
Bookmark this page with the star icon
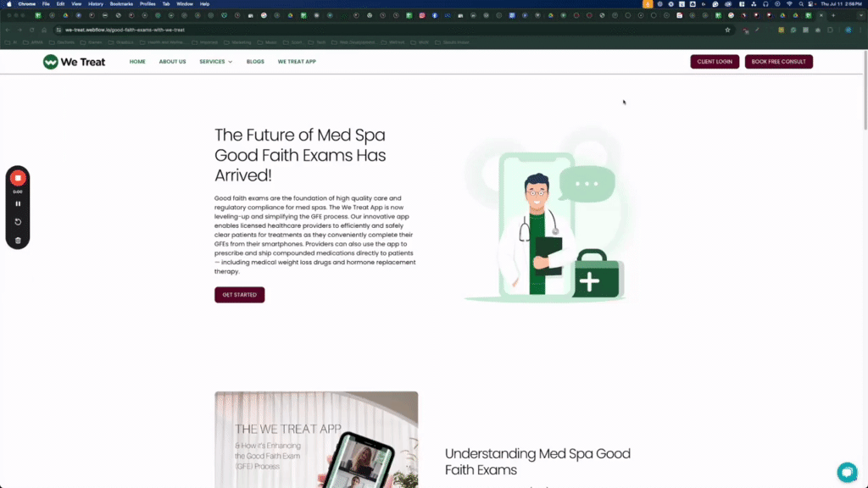(x=727, y=30)
